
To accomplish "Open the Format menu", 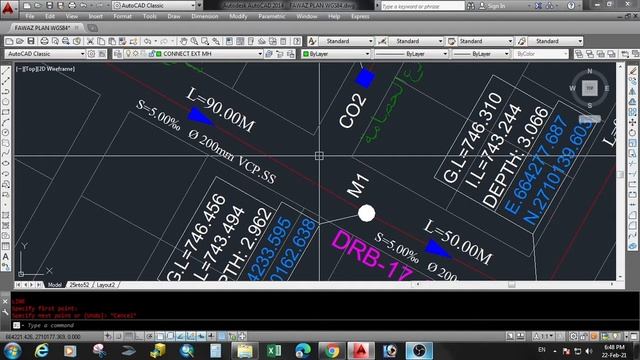I will coord(122,16).
